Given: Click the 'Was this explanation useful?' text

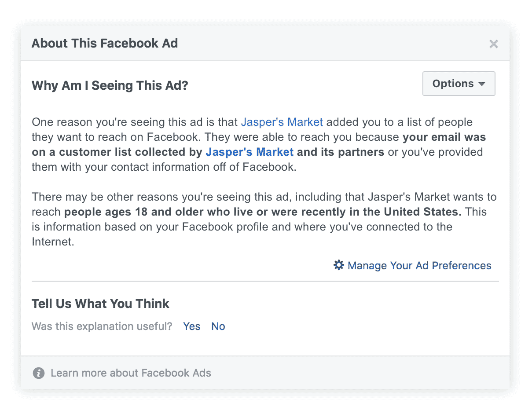Looking at the screenshot, I should (x=102, y=326).
